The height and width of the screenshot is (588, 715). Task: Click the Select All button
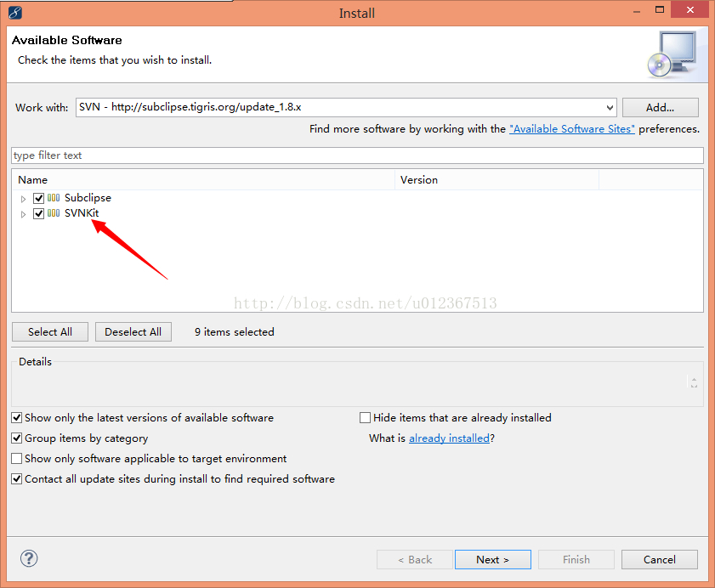click(50, 332)
